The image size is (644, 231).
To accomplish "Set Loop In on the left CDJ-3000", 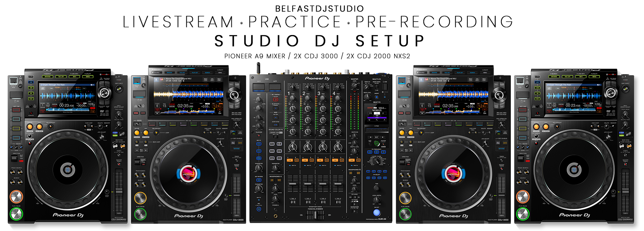I will 137,132.
